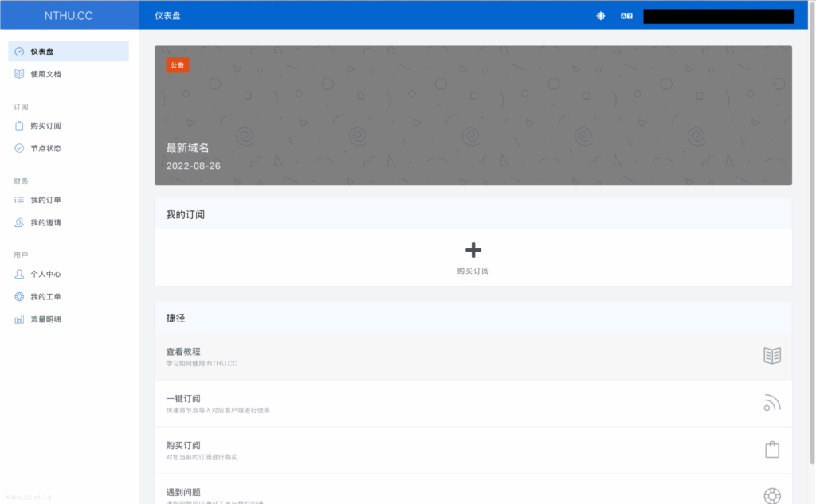The height and width of the screenshot is (504, 816).
Task: Click 购买订阅 text under the plus sign
Action: pos(473,271)
